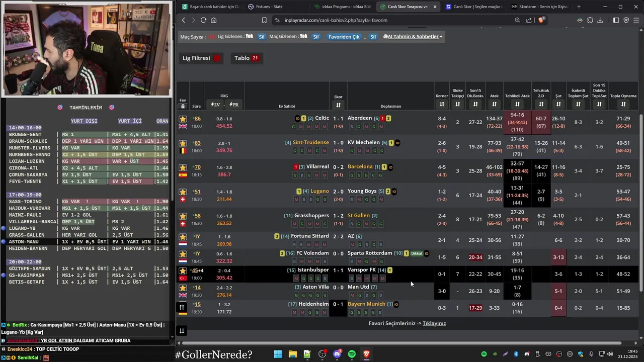The height and width of the screenshot is (362, 644).
Task: Click the move arrows icon on Heidenheim row
Action: pos(182,307)
